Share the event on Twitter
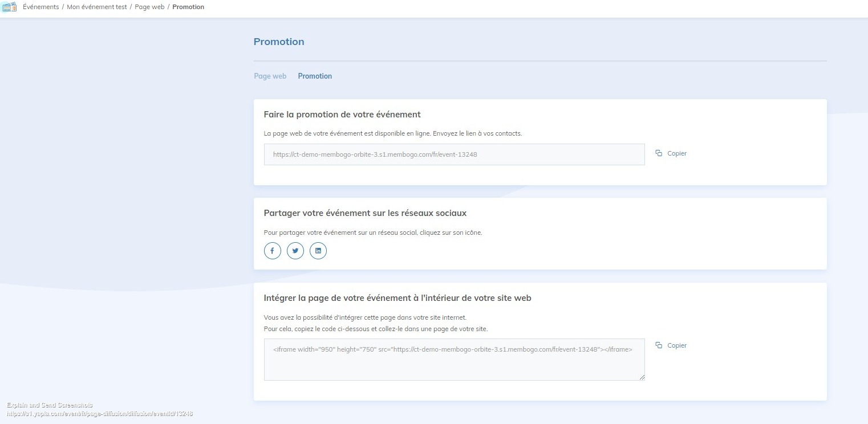Viewport: 868px width, 424px height. 295,251
